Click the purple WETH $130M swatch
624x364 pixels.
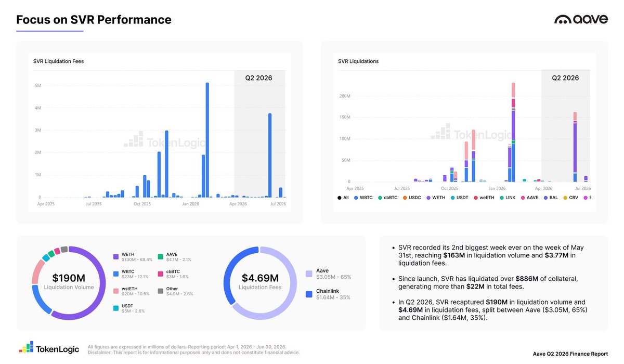(x=116, y=256)
